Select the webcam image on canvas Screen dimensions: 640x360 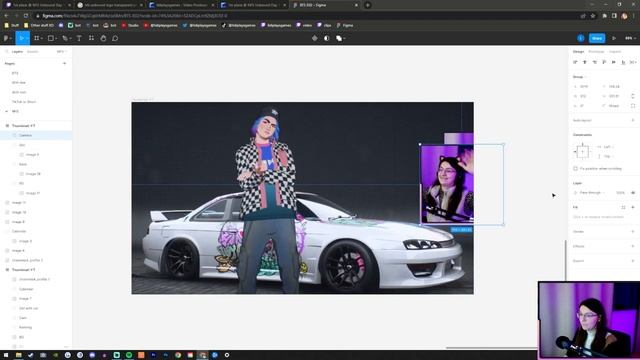click(447, 184)
